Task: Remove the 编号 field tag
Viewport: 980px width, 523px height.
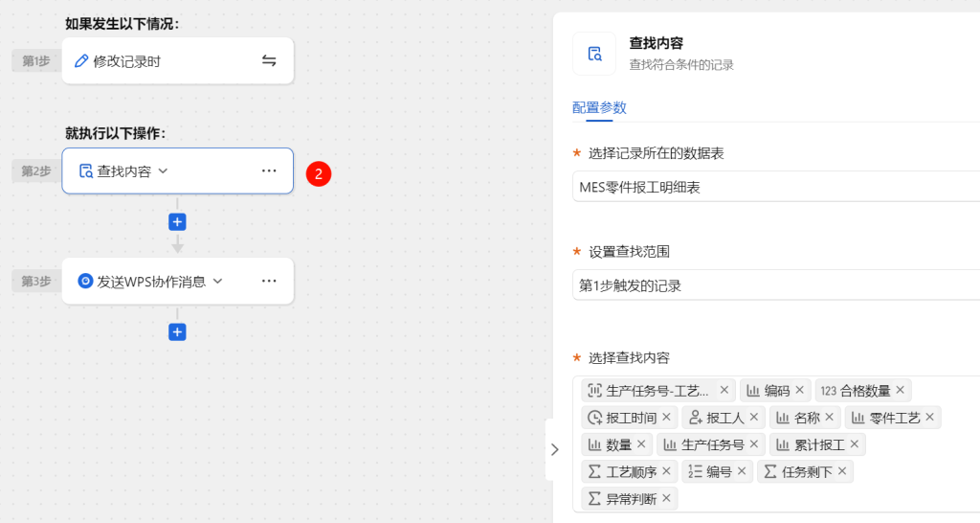Action: (742, 471)
